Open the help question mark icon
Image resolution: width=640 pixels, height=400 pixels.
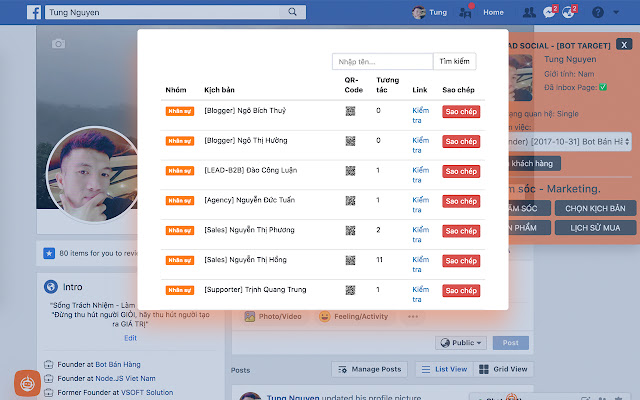pyautogui.click(x=598, y=13)
